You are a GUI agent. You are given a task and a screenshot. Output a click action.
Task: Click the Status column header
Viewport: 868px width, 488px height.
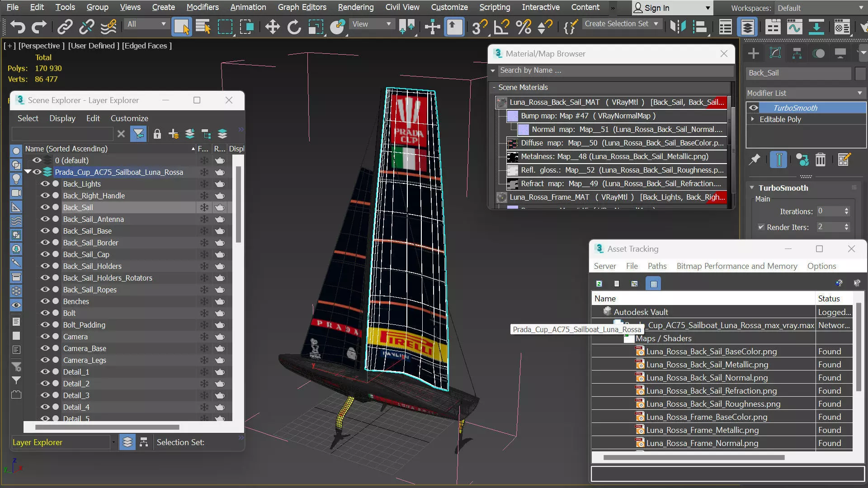pyautogui.click(x=834, y=299)
